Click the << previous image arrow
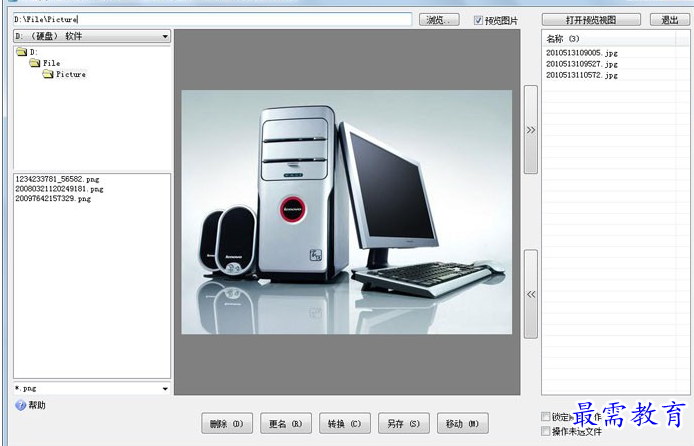The image size is (694, 446). (x=530, y=294)
